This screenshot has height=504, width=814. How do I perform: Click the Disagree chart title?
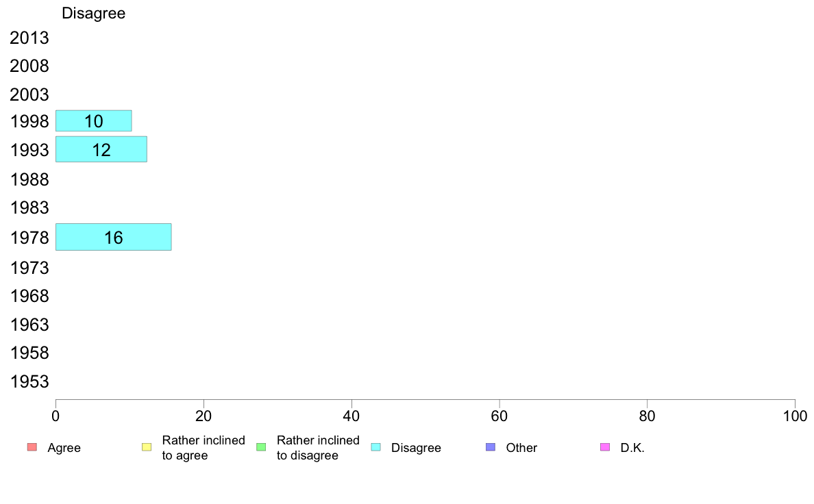tap(93, 13)
